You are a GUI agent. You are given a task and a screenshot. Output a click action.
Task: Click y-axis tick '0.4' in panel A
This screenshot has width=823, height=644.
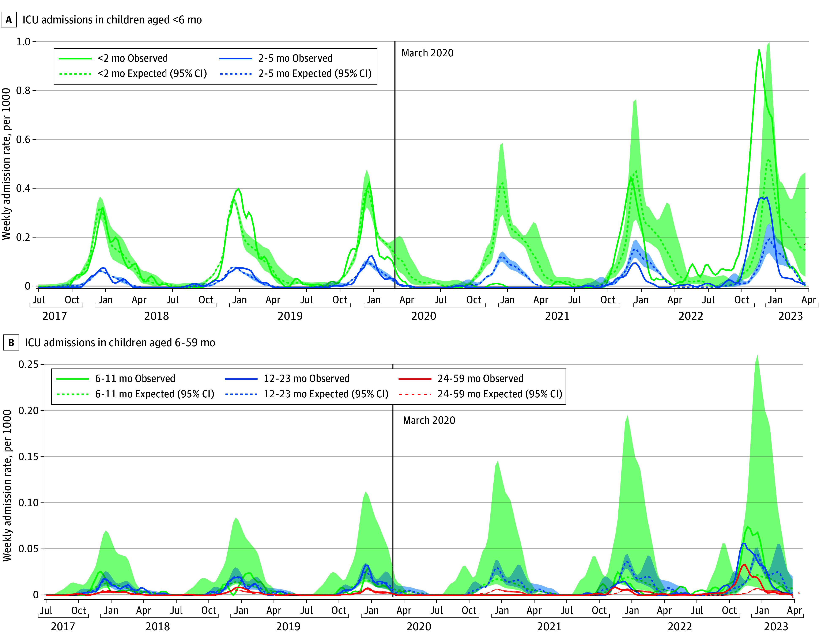(x=23, y=188)
